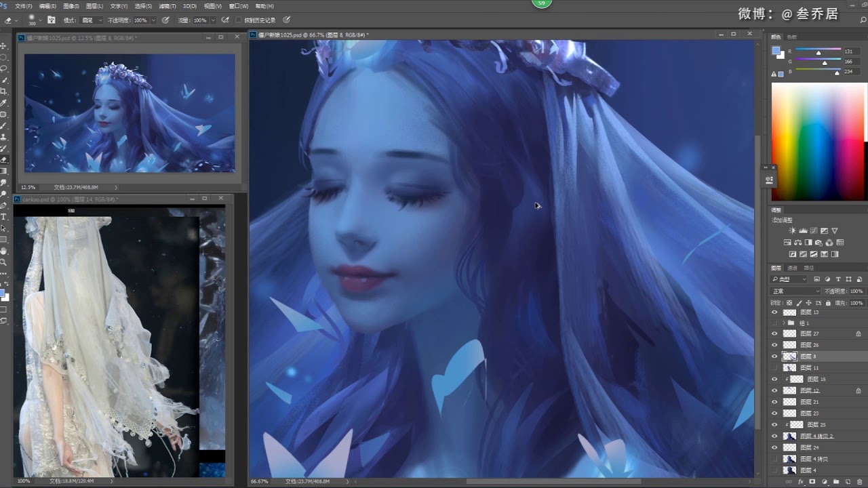This screenshot has height=488, width=868.
Task: Adjust the R slider in the color panel
Action: click(818, 52)
